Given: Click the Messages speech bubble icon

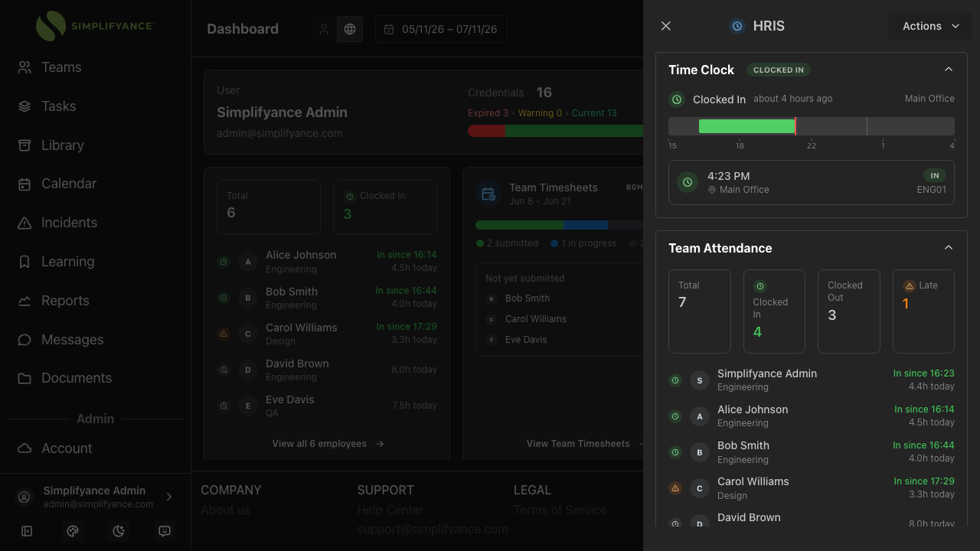Looking at the screenshot, I should point(24,340).
